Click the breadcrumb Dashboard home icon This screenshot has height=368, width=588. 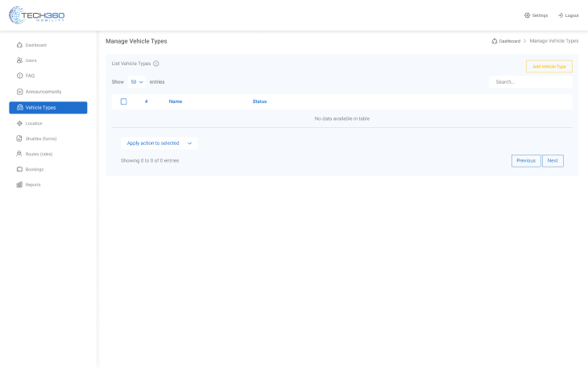click(x=495, y=41)
